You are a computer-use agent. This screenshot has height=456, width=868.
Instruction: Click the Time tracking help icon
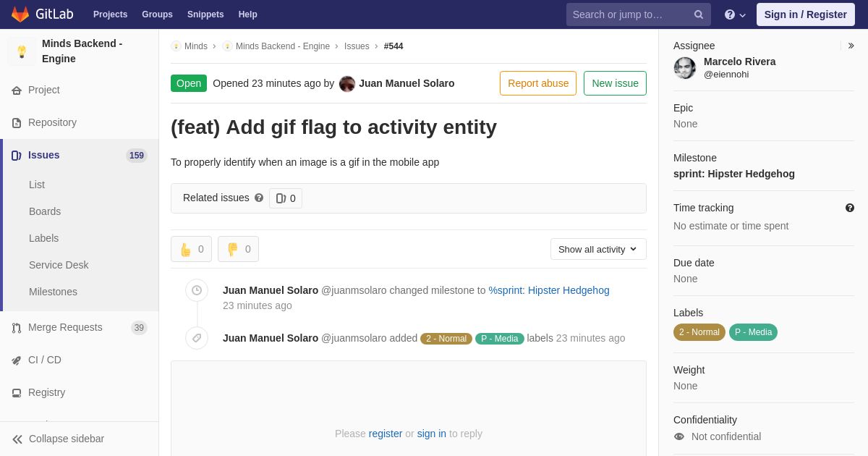point(850,208)
